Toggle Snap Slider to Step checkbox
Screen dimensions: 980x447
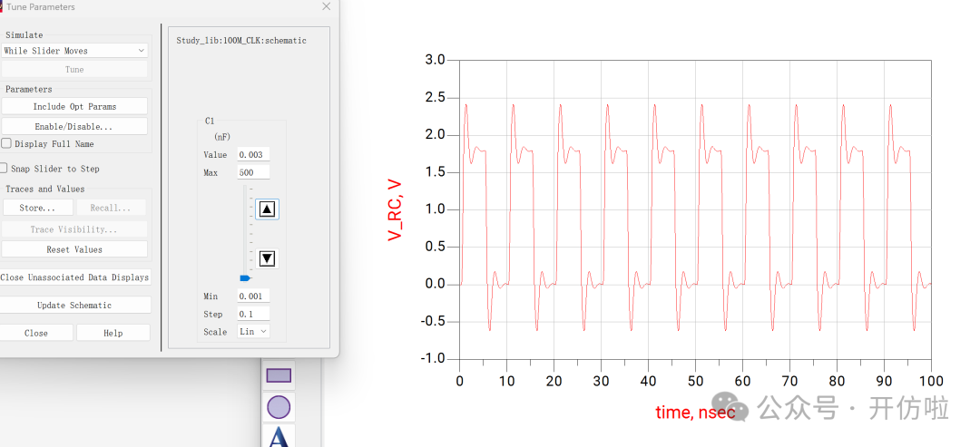coord(4,168)
